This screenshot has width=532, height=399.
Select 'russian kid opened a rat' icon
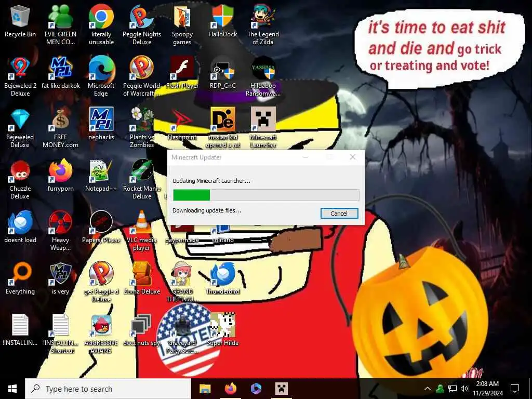(222, 128)
